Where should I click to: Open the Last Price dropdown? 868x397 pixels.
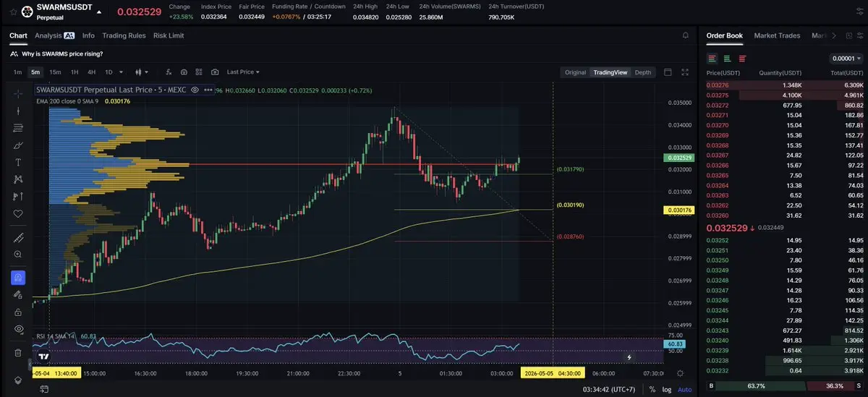(x=243, y=72)
